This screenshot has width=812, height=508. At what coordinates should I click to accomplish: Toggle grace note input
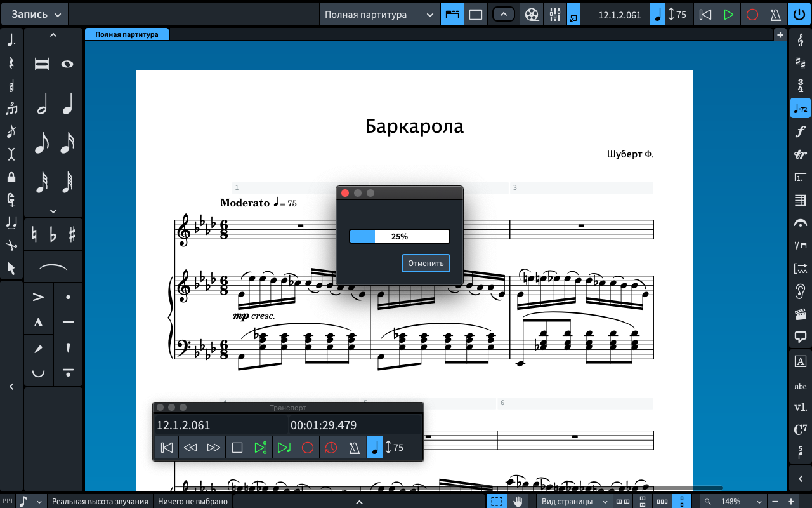pos(11,131)
